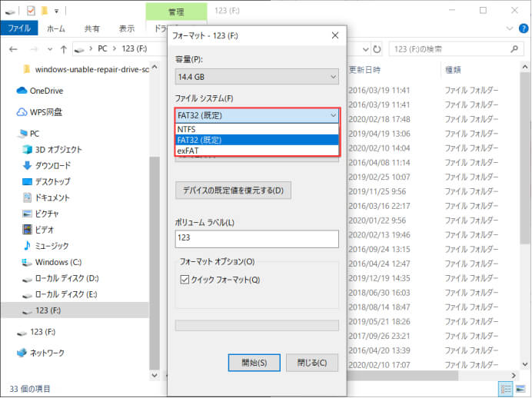Screen dimensions: 532x398
Task: Open the Explorer help icon
Action: point(524,28)
